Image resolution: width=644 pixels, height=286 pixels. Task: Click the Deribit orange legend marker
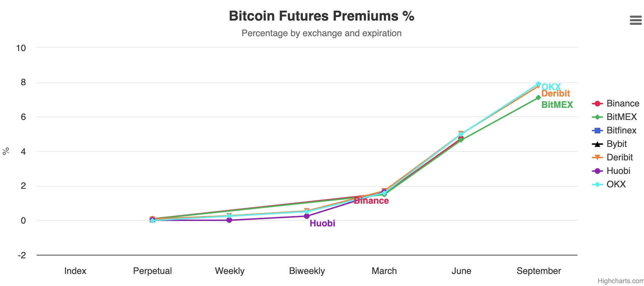pos(597,157)
